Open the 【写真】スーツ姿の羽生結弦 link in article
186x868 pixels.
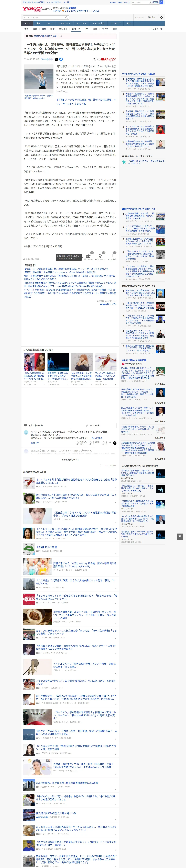(86, 102)
